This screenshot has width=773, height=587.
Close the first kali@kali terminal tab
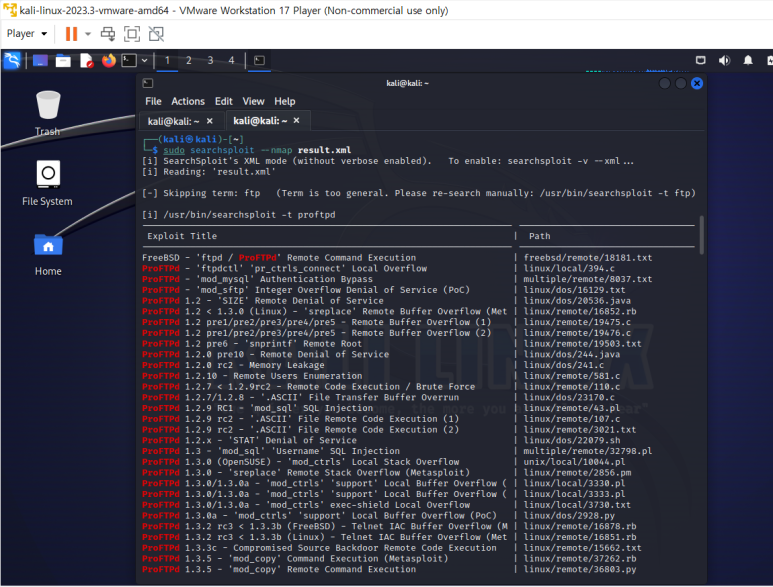(x=210, y=121)
